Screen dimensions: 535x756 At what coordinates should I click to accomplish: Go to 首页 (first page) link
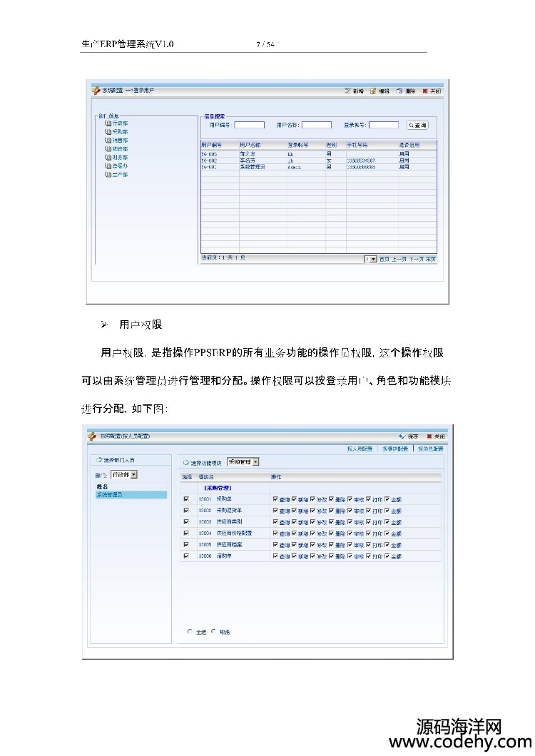pos(384,260)
